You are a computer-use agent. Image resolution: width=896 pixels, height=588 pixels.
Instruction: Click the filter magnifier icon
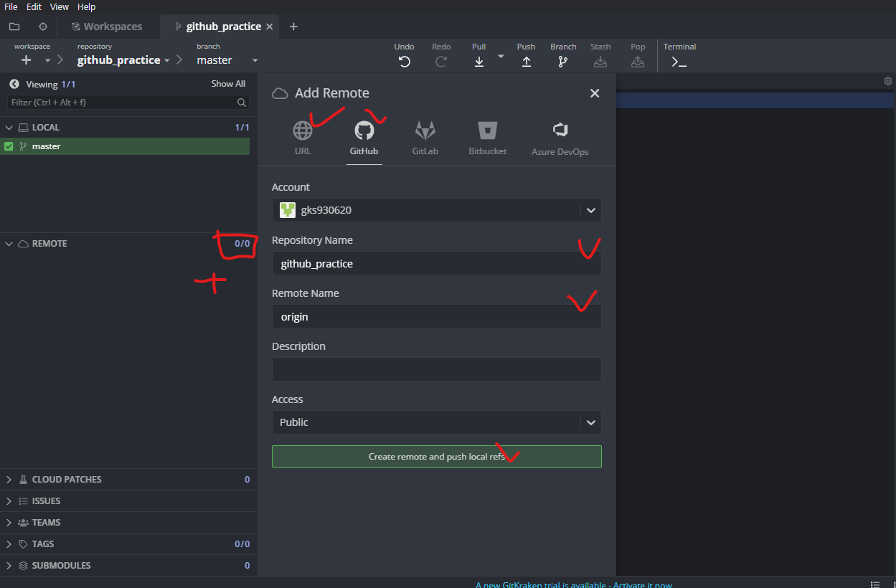(x=242, y=103)
